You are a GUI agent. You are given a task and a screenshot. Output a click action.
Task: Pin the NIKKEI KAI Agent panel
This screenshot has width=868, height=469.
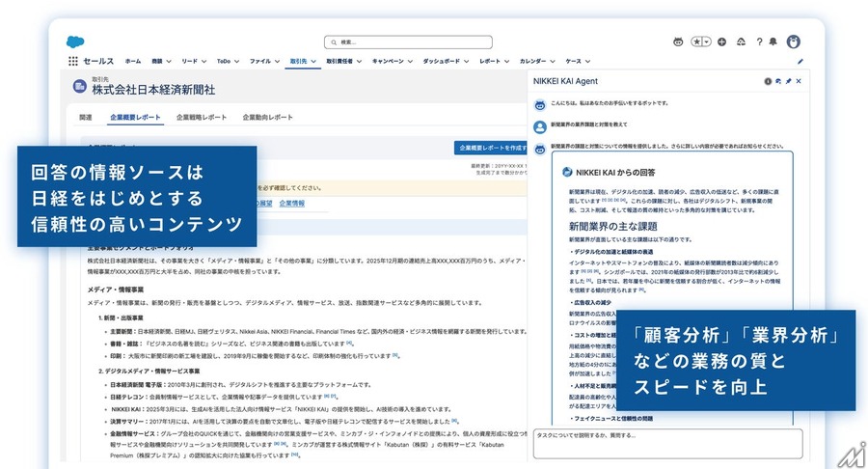point(788,81)
